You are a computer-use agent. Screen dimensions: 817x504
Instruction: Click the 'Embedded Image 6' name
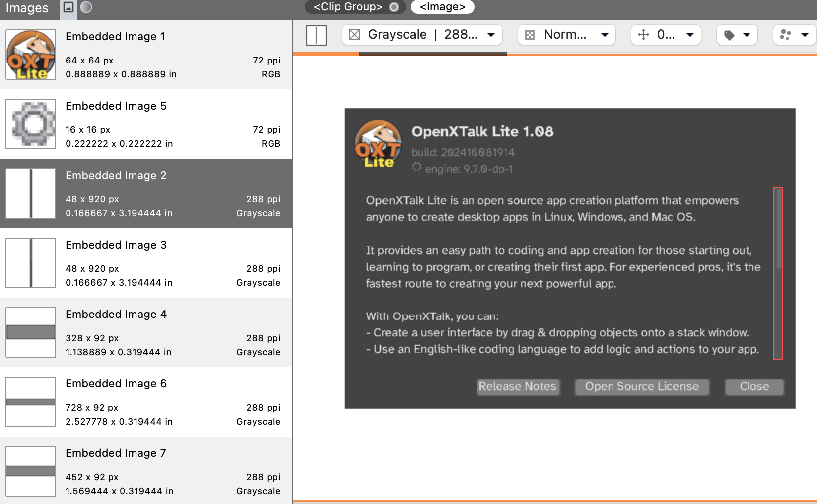[x=116, y=384]
